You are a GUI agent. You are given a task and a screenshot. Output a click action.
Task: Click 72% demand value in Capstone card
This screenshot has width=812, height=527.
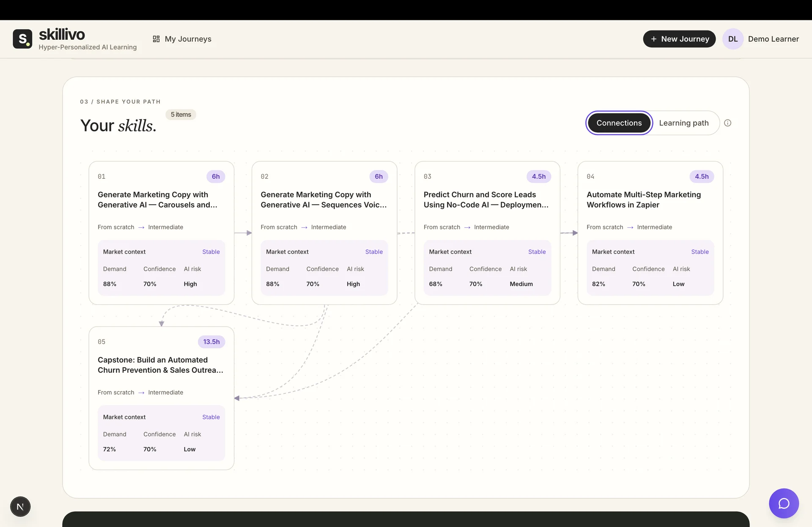tap(109, 449)
